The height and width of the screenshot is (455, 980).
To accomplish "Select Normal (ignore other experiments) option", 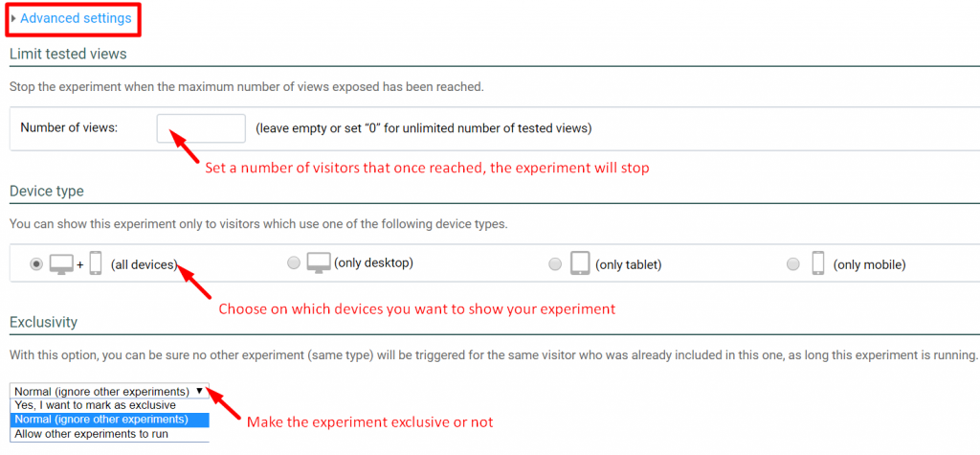I will (101, 420).
